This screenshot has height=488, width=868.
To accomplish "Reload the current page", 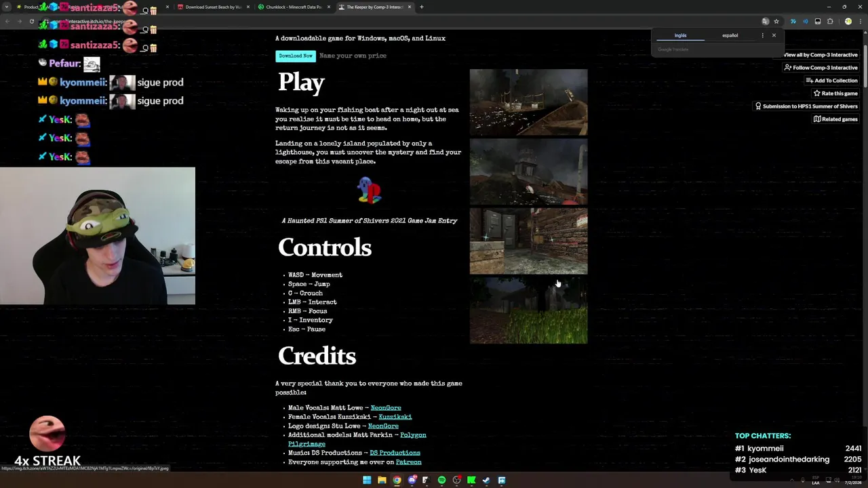I will click(31, 21).
